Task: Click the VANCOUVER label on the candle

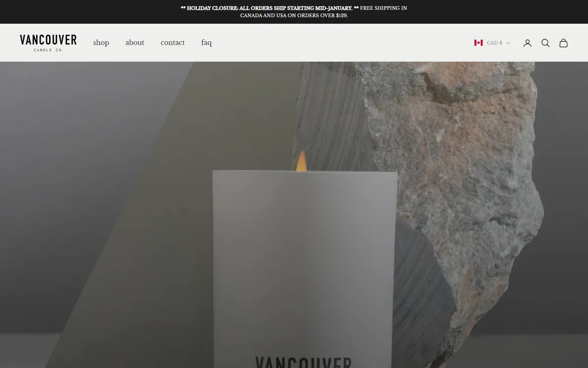Action: [x=303, y=363]
